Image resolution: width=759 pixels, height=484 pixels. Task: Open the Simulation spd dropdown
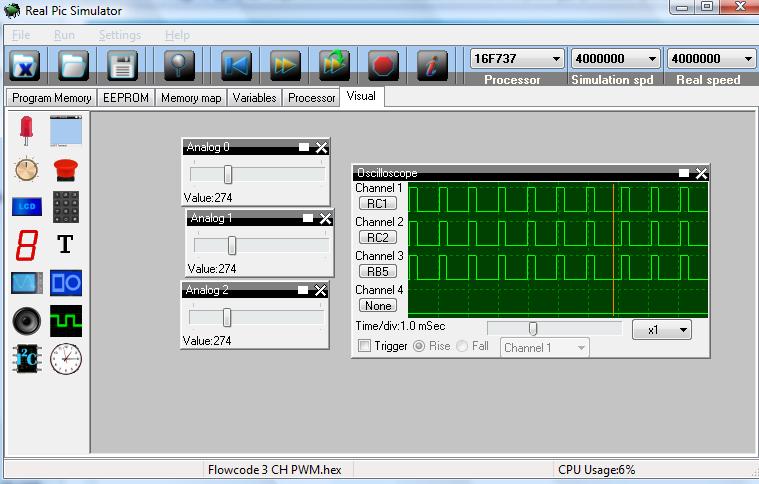pyautogui.click(x=615, y=59)
